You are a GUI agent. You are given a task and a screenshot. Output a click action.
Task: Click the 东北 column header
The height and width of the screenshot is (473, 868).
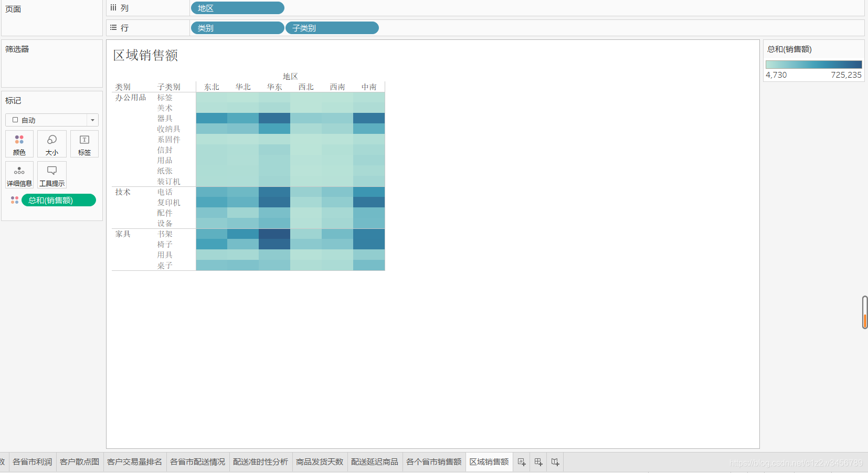(211, 87)
